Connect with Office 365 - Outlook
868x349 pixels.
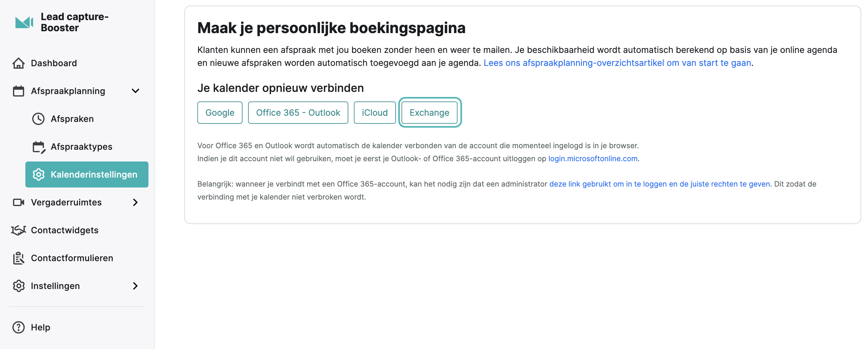click(x=298, y=113)
